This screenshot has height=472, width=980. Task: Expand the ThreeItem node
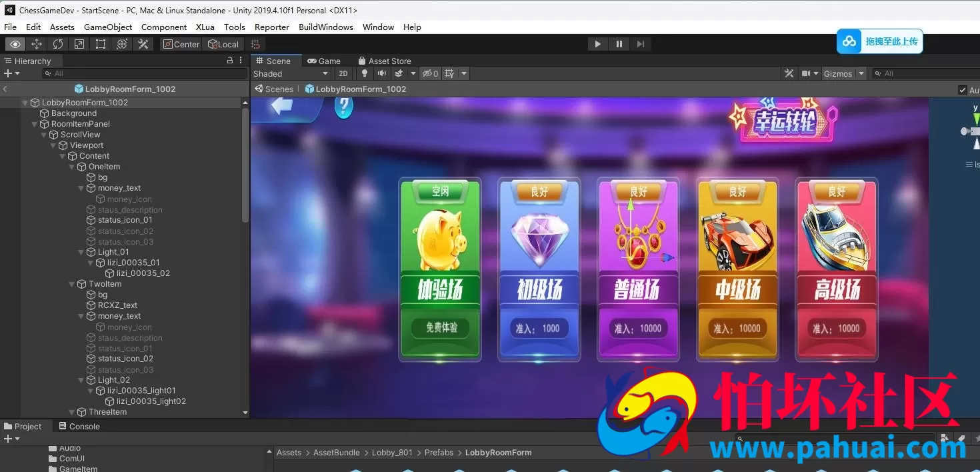[x=72, y=412]
